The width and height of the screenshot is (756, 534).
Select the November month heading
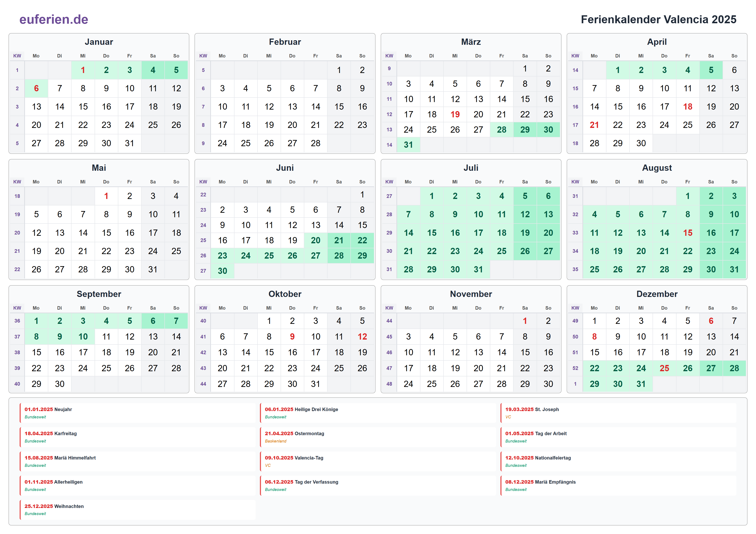(471, 294)
